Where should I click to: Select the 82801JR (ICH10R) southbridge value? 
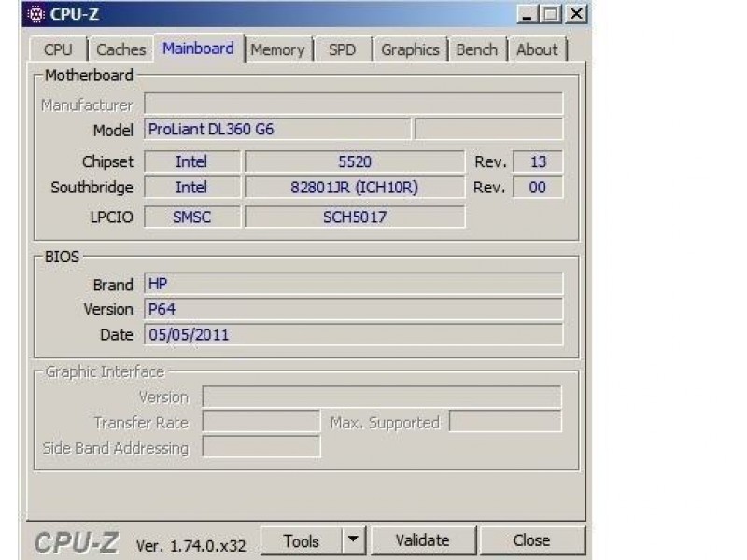click(355, 187)
